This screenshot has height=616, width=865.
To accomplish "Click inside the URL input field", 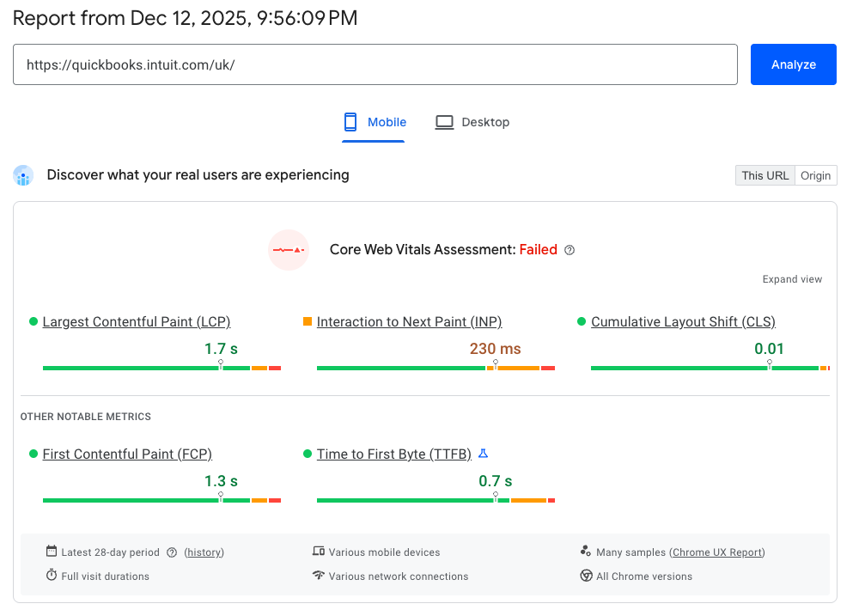I will (375, 64).
